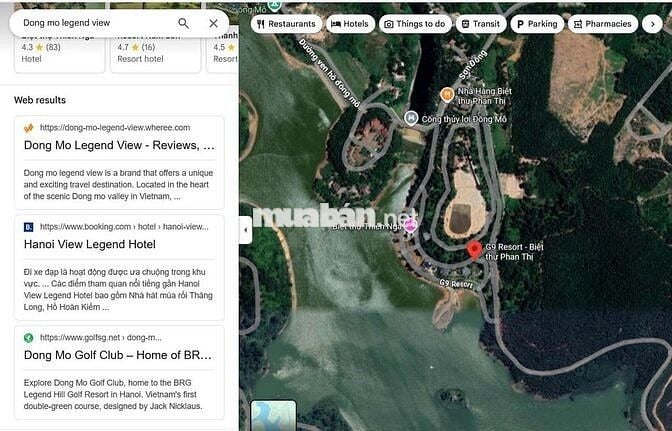The height and width of the screenshot is (431, 672).
Task: Click Cổng thủy lợi Đồng Mô marker
Action: [411, 118]
